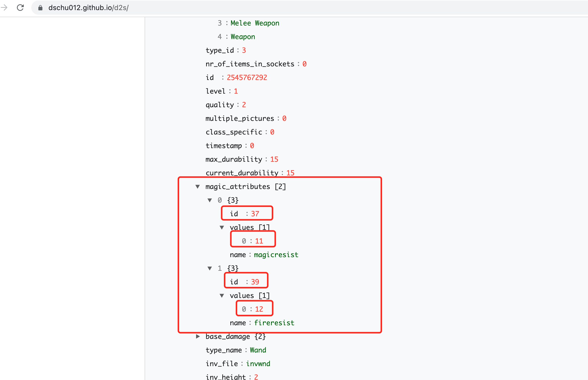Click the inv_file value invwnd
This screenshot has width=588, height=380.
258,364
